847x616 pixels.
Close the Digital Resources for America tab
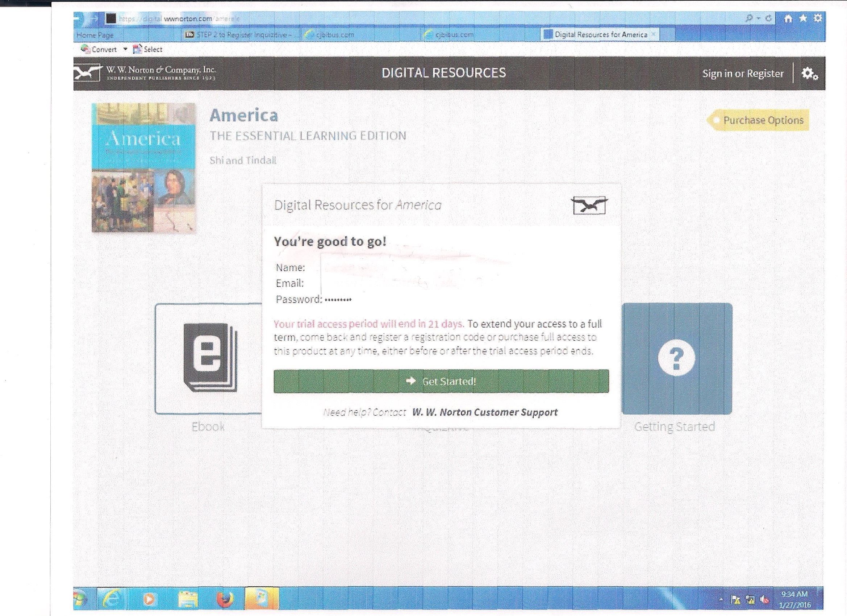(x=653, y=34)
